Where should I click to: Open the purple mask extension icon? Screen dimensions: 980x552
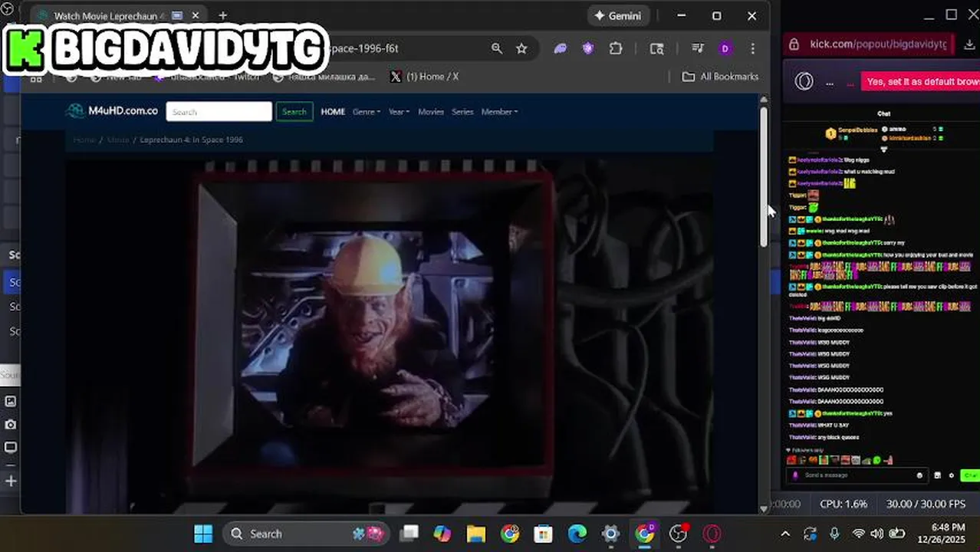[x=561, y=48]
